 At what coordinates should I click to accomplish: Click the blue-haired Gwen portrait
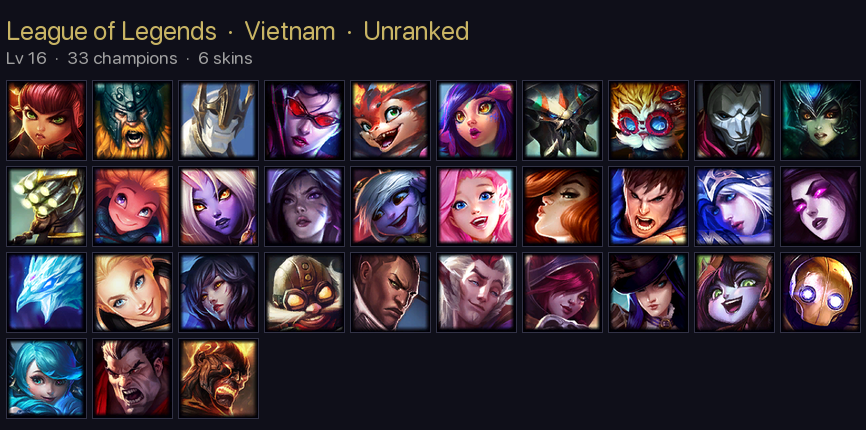pos(46,378)
